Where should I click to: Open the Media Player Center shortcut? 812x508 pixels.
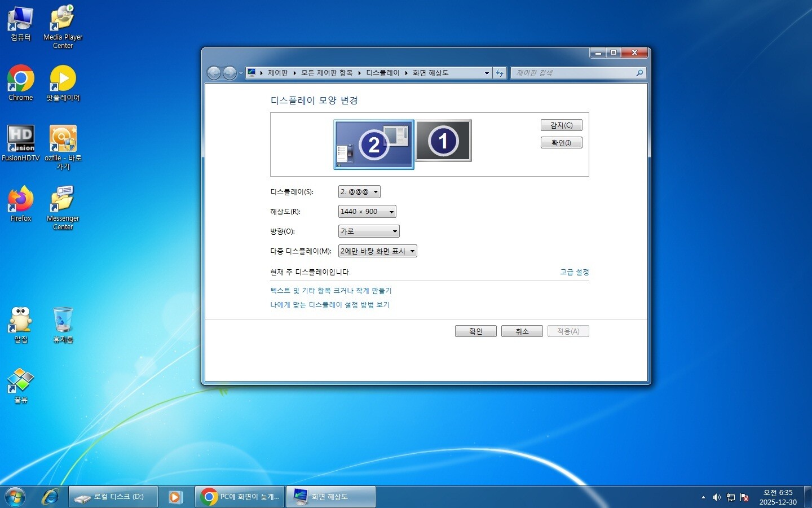(63, 20)
